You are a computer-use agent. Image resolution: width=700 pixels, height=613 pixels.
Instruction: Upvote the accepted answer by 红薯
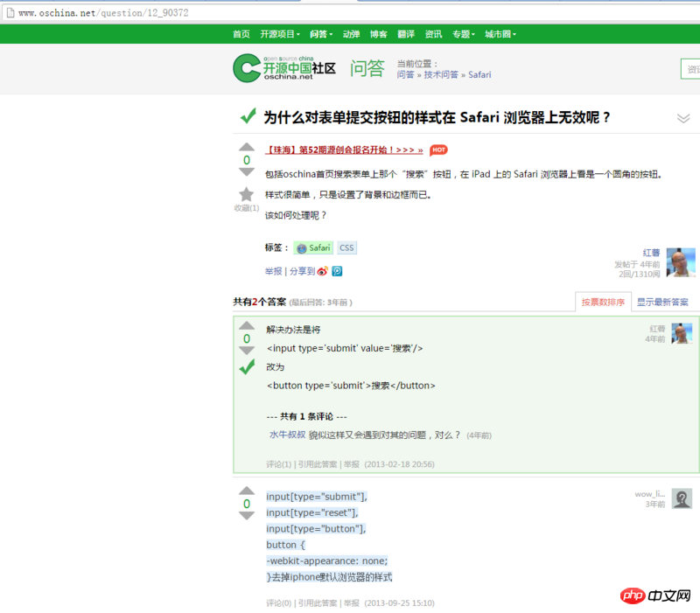click(x=247, y=325)
